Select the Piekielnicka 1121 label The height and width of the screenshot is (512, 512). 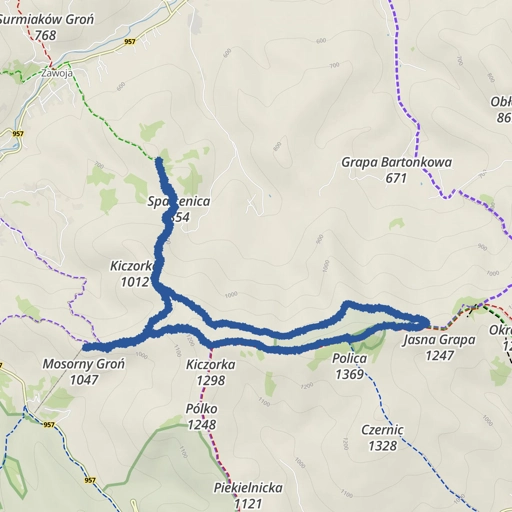[x=248, y=495]
